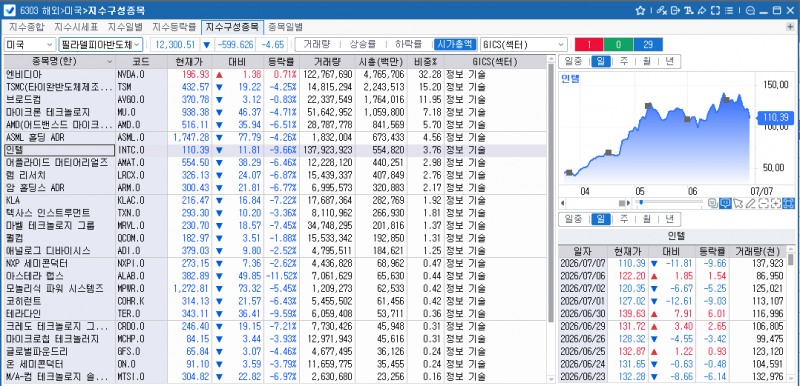Click the chart zoom-out minus icon
This screenshot has height=386, width=800.
(763, 203)
